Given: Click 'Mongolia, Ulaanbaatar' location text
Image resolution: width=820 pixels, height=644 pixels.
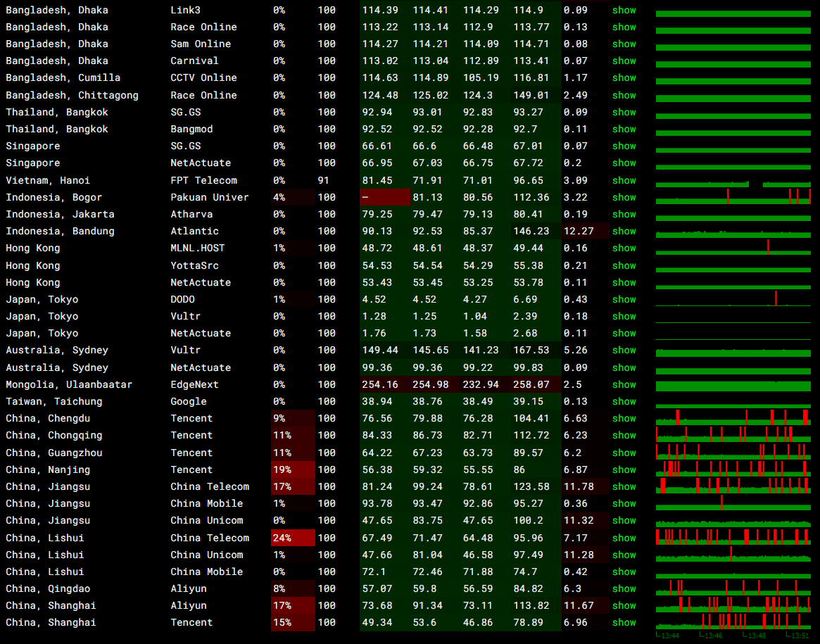Looking at the screenshot, I should pos(69,384).
